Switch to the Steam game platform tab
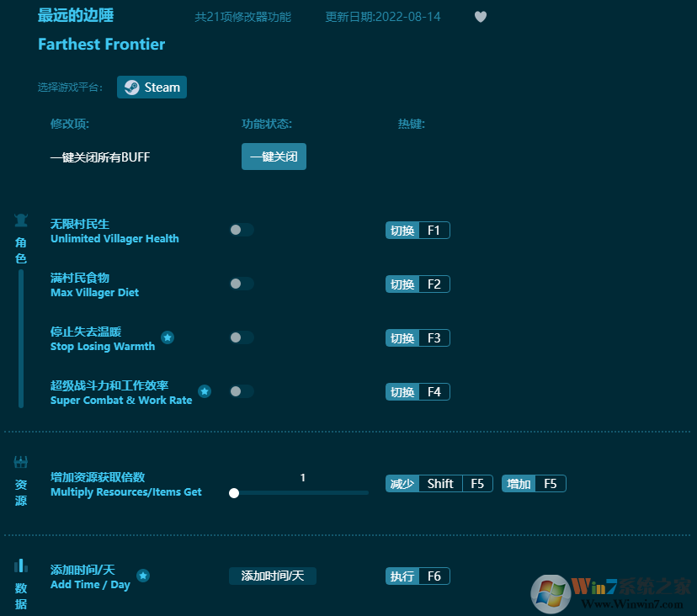Image resolution: width=697 pixels, height=616 pixels. (152, 87)
